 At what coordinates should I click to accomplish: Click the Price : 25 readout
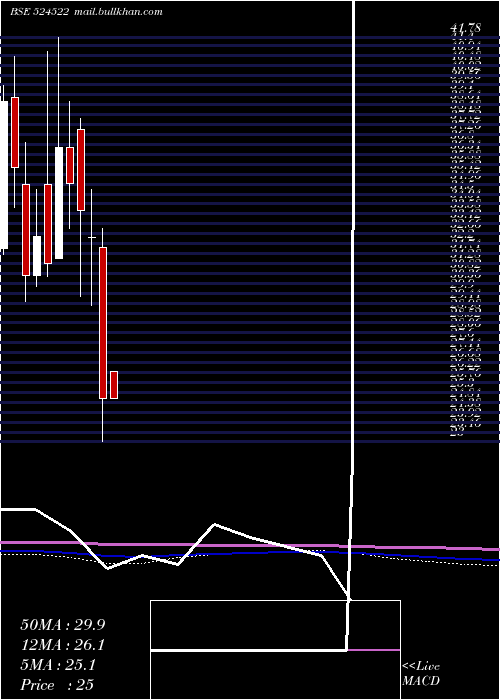tap(57, 685)
